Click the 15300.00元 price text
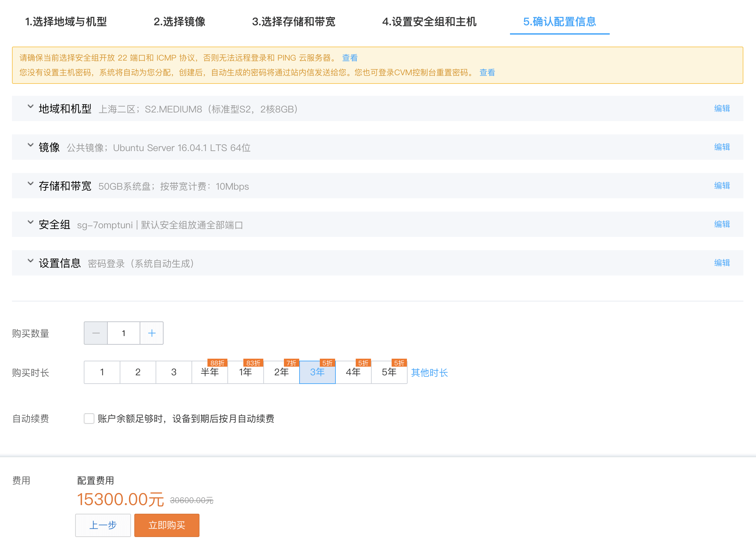 pos(120,500)
